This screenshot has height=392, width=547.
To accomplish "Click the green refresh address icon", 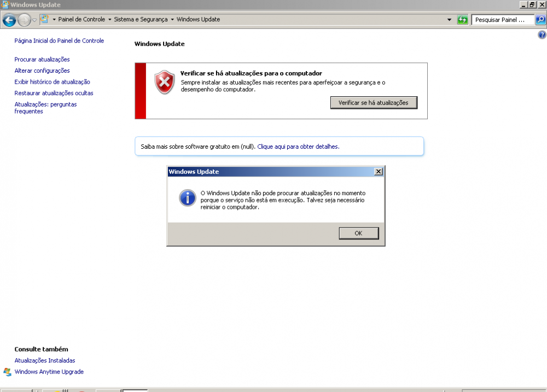I will (x=463, y=20).
